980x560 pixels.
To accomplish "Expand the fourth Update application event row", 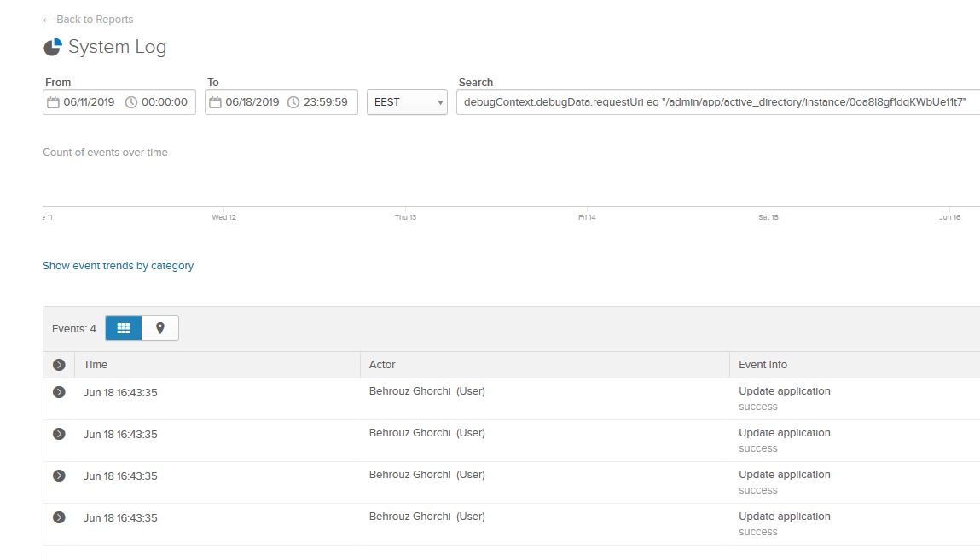I will [59, 517].
